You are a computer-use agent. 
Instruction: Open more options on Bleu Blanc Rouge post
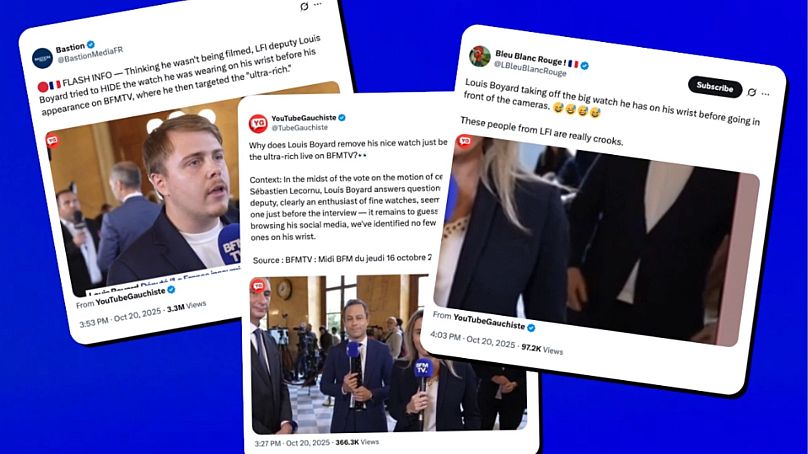[x=766, y=94]
